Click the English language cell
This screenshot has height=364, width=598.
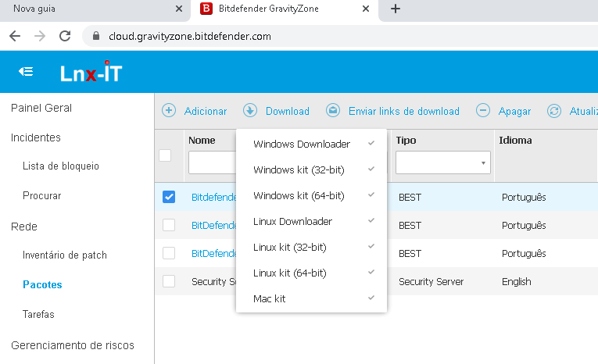(x=517, y=282)
